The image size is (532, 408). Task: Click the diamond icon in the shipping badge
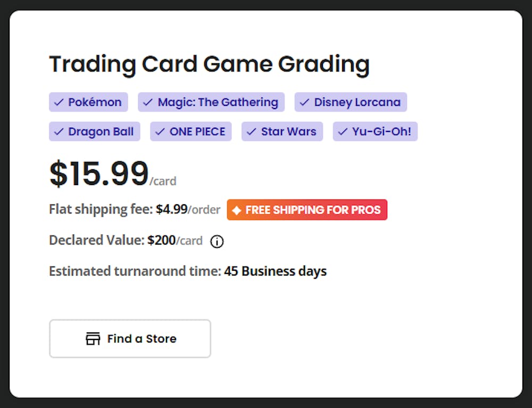click(237, 210)
